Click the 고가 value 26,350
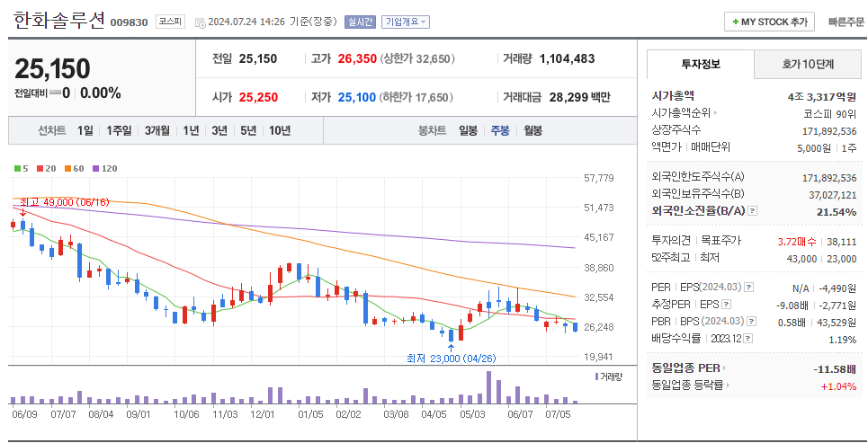The height and width of the screenshot is (443, 868). [x=358, y=58]
